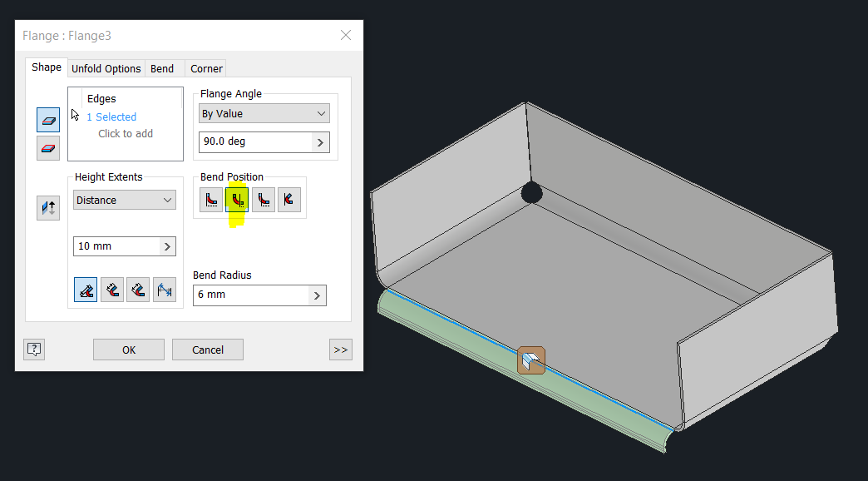Screen dimensions: 868x481
Task: Switch to the Unfold Options tab
Action: [x=106, y=68]
